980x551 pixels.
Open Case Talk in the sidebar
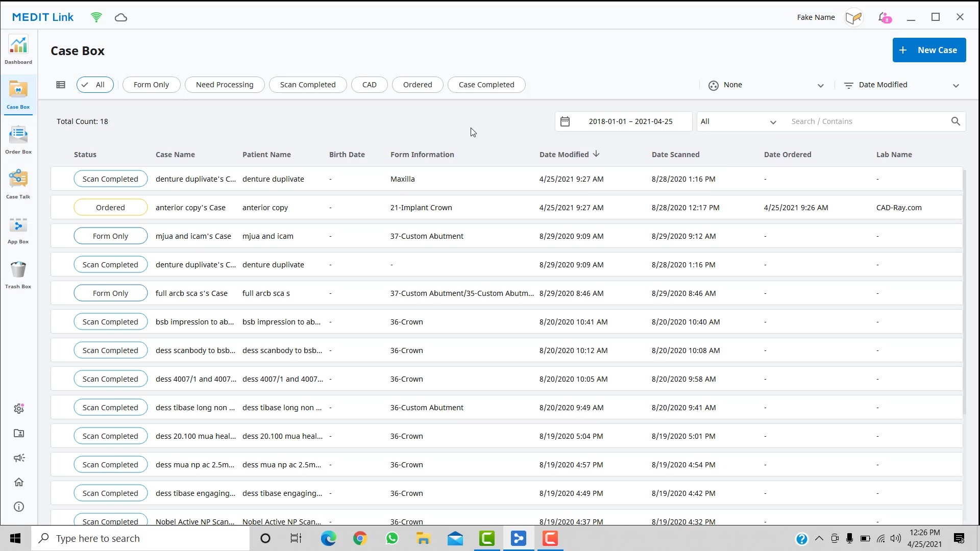tap(18, 185)
